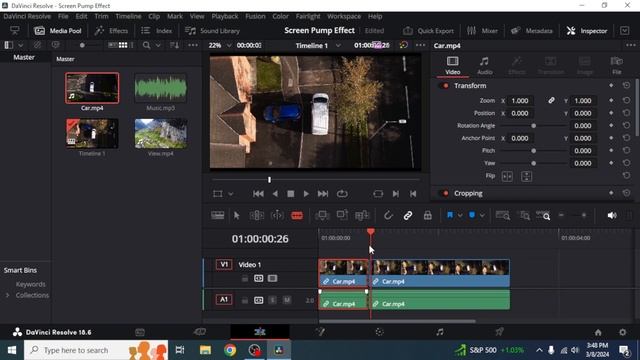Open the Metadata panel

(x=531, y=31)
